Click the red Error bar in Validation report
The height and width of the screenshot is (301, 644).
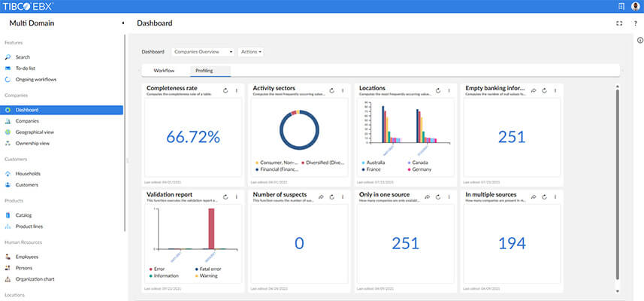pyautogui.click(x=211, y=229)
